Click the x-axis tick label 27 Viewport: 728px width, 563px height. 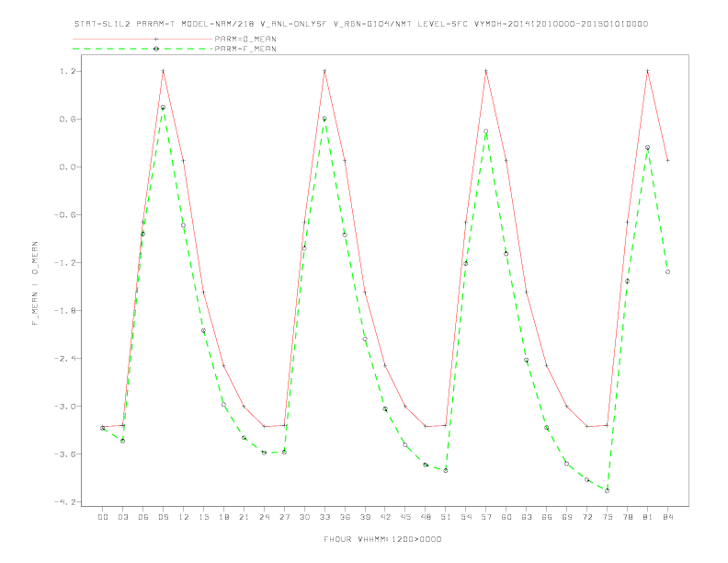point(284,517)
